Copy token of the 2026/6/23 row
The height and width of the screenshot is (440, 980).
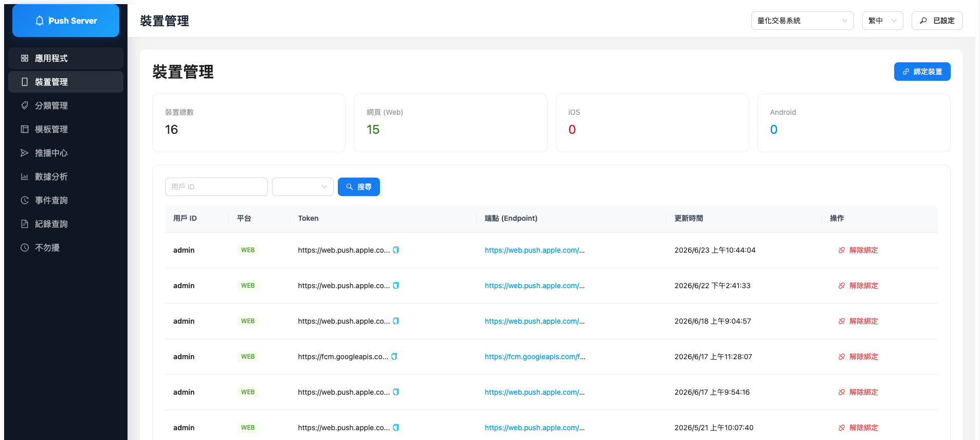click(396, 250)
